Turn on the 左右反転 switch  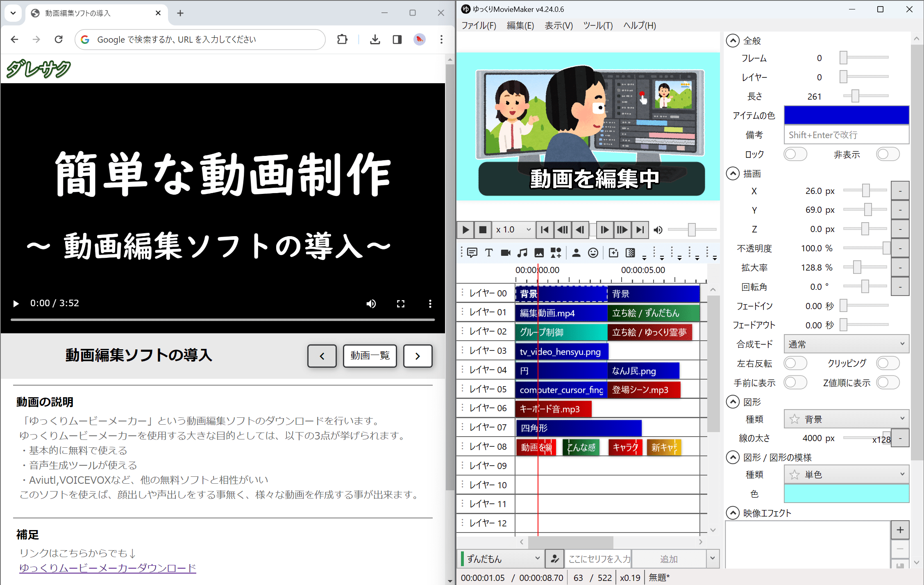(x=795, y=363)
